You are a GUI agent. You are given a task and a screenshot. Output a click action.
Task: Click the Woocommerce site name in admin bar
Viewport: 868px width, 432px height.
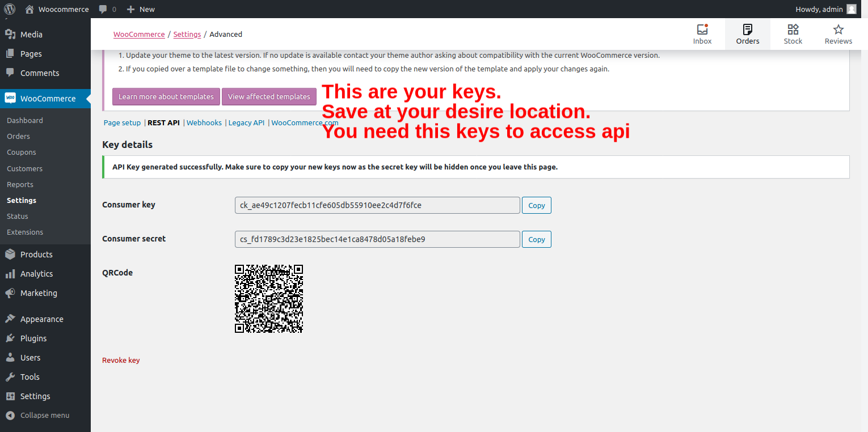(x=64, y=9)
